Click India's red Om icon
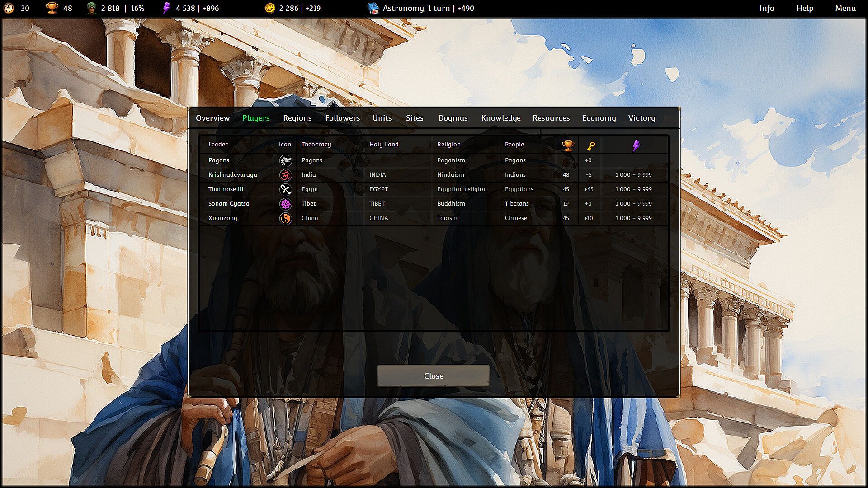 pos(285,175)
